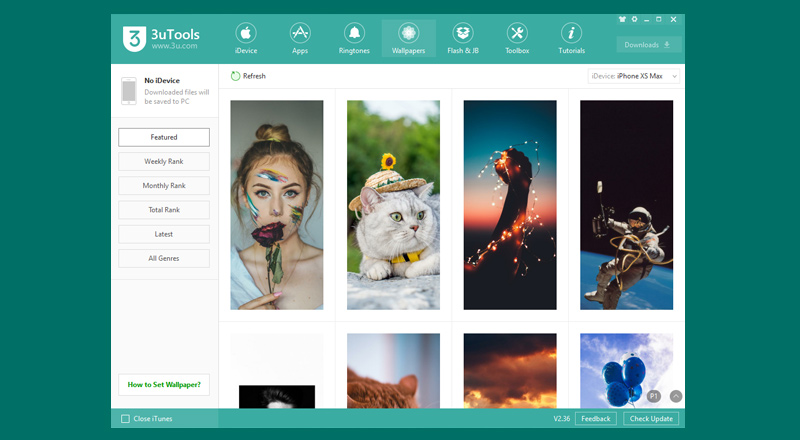Open the woman with rose wallpaper

277,205
